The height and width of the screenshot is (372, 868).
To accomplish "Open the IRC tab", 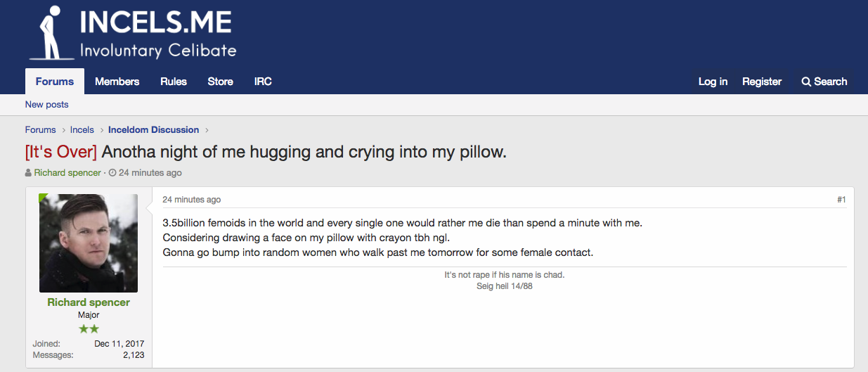I will [263, 82].
